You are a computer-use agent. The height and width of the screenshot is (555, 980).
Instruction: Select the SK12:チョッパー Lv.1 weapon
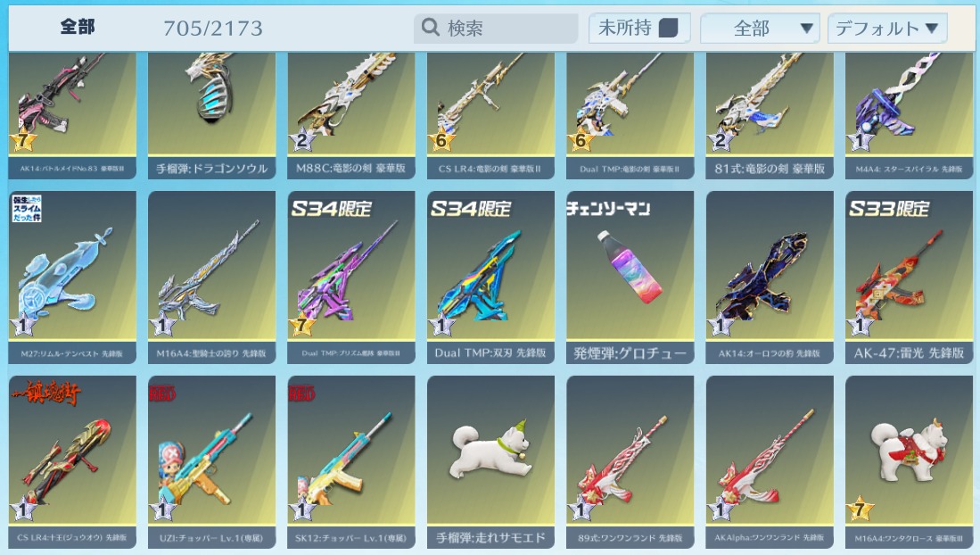[351, 462]
